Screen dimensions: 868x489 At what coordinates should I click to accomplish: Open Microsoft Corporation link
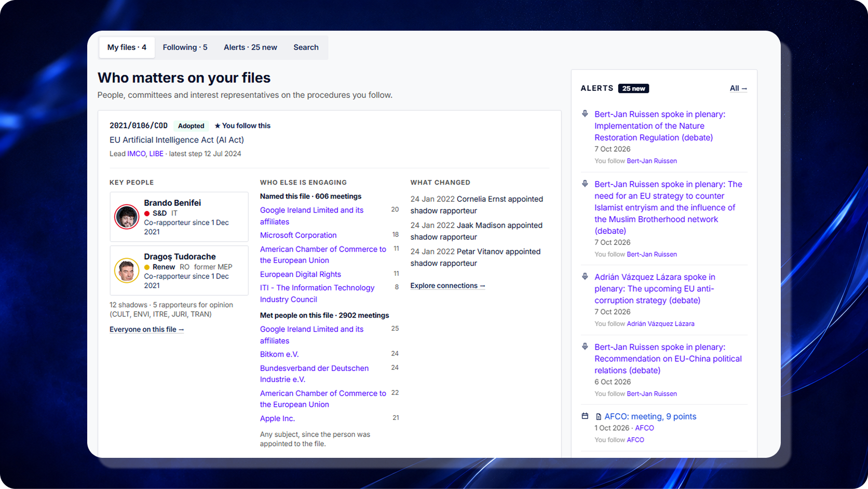[298, 235]
